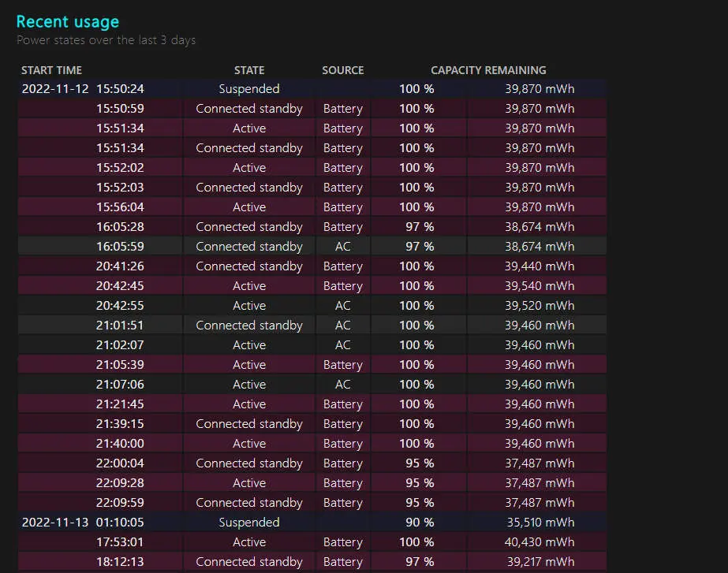The image size is (728, 573).
Task: Click Battery source in 21:05:39 row
Action: click(x=343, y=365)
